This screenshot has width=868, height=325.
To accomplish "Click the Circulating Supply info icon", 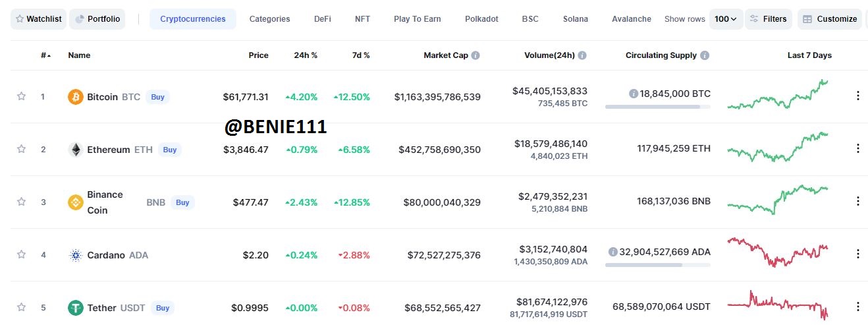I will 705,55.
